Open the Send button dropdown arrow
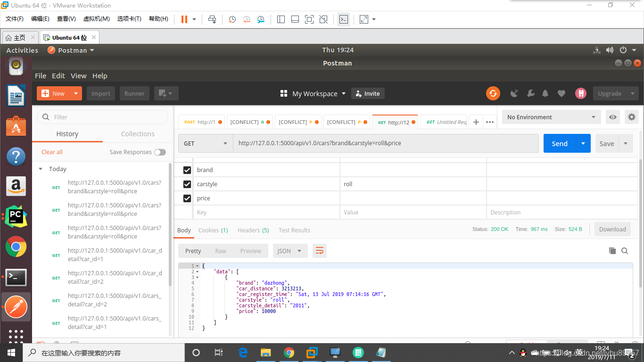The image size is (644, 362). click(583, 143)
